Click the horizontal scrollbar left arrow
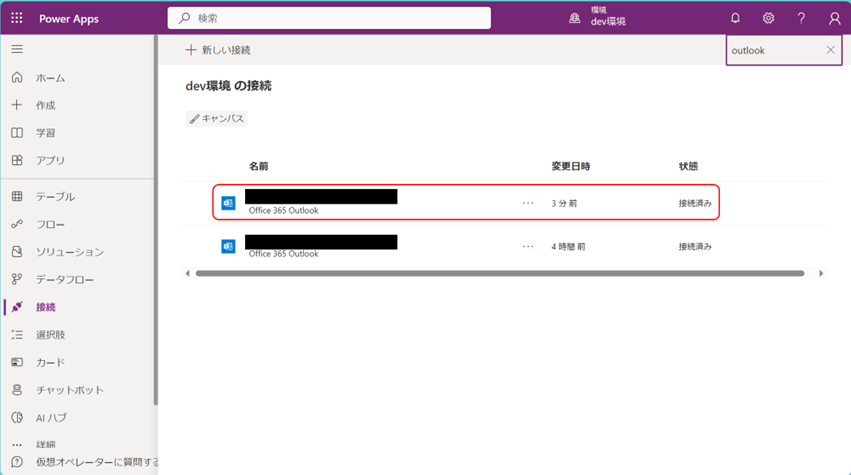This screenshot has width=851, height=475. [188, 274]
